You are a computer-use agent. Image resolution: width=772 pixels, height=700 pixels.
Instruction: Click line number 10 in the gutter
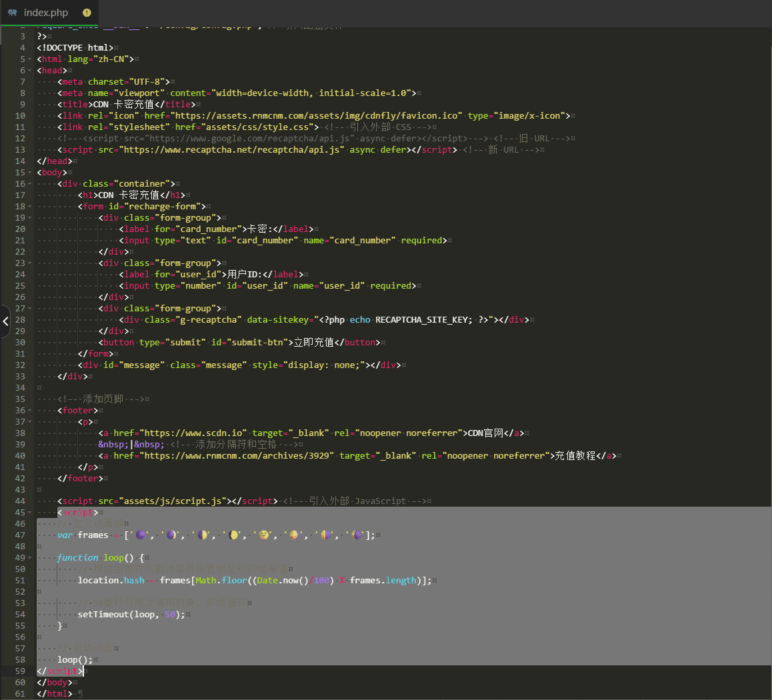[20, 116]
